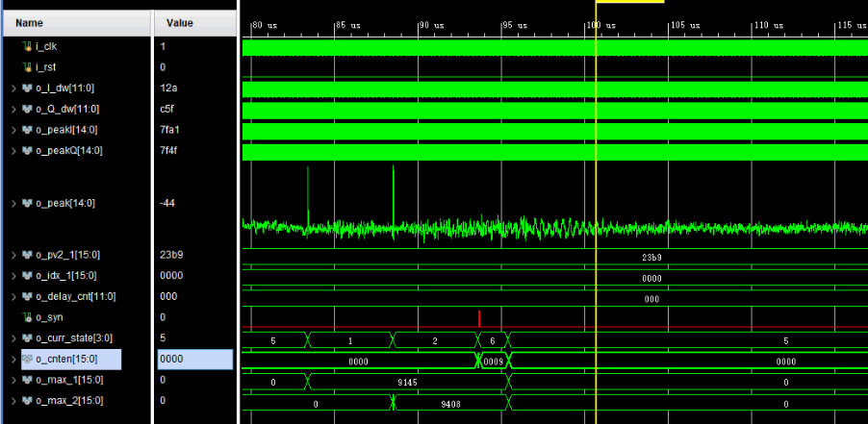Select the o_cnten[15:0] signal name
Image resolution: width=868 pixels, height=424 pixels.
pyautogui.click(x=66, y=359)
